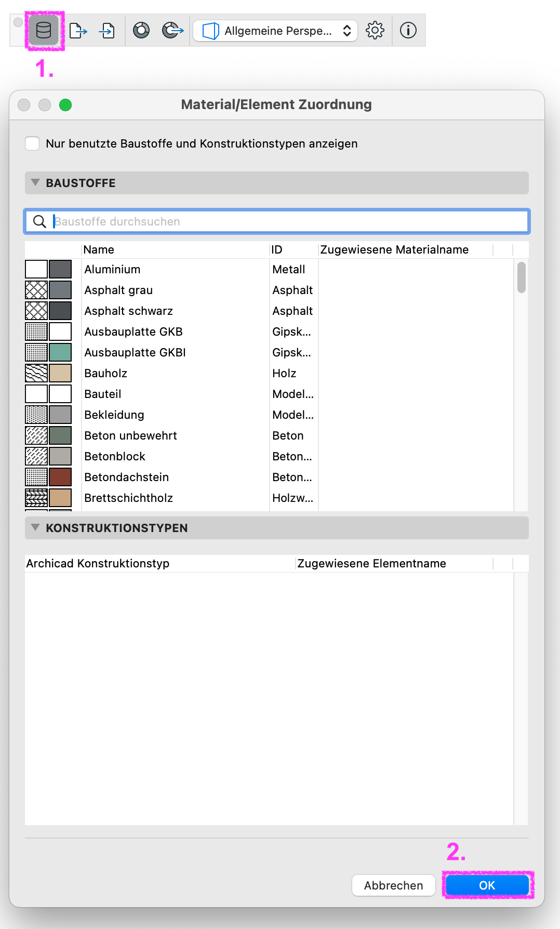Click the Abbrechen button
Image resolution: width=560 pixels, height=929 pixels.
pyautogui.click(x=394, y=886)
